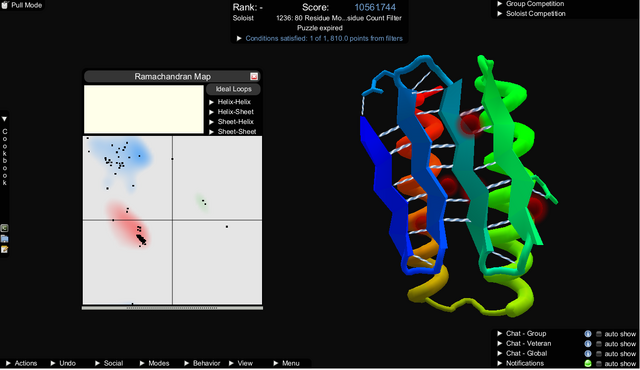Enable auto show for Chat - Group

[x=599, y=334]
